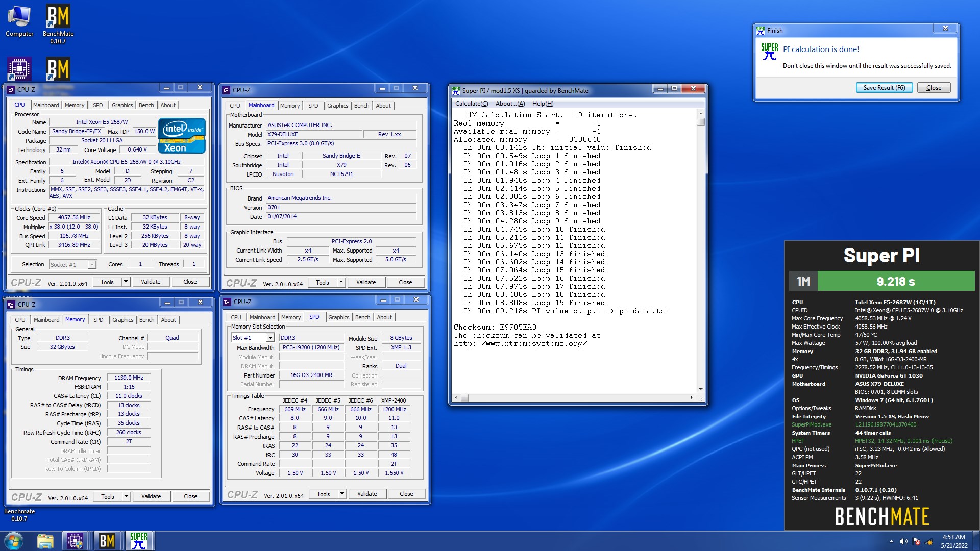Expand the Slot #1 memory slot dropdown
Image resolution: width=980 pixels, height=551 pixels.
(269, 338)
